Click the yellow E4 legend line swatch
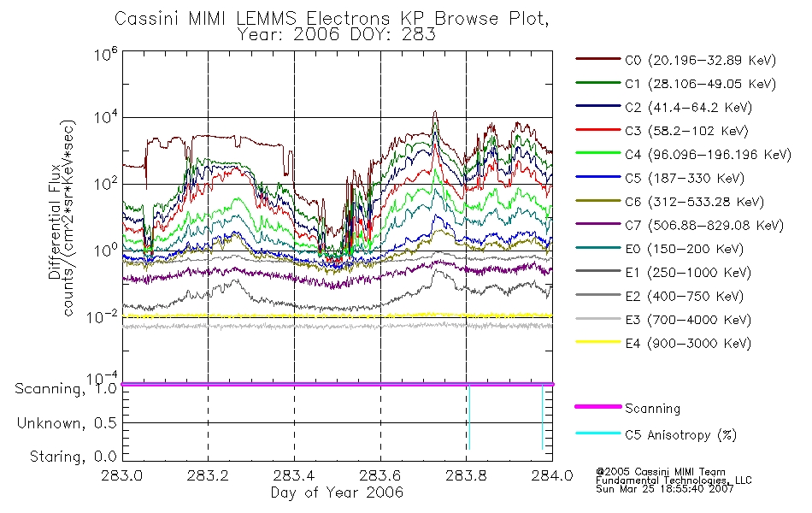Image resolution: width=812 pixels, height=513 pixels. coord(598,341)
